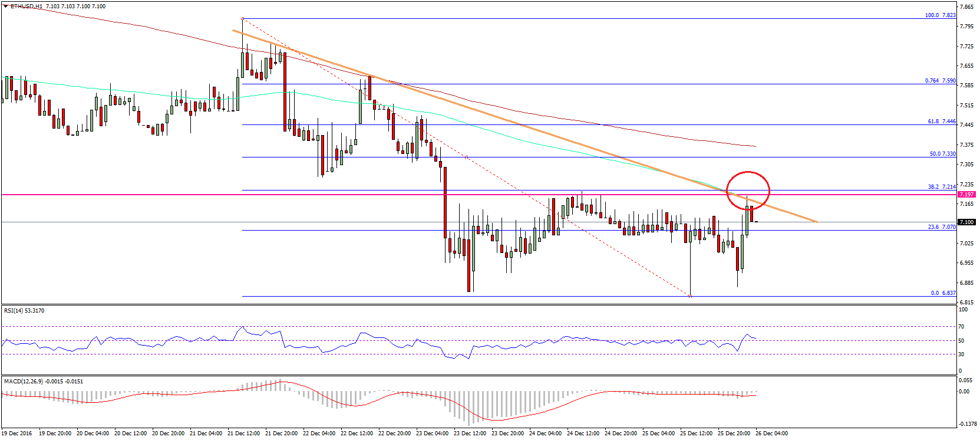Image resolution: width=980 pixels, height=440 pixels.
Task: Click the '24 Dec 04:00' time label
Action: coord(546,434)
